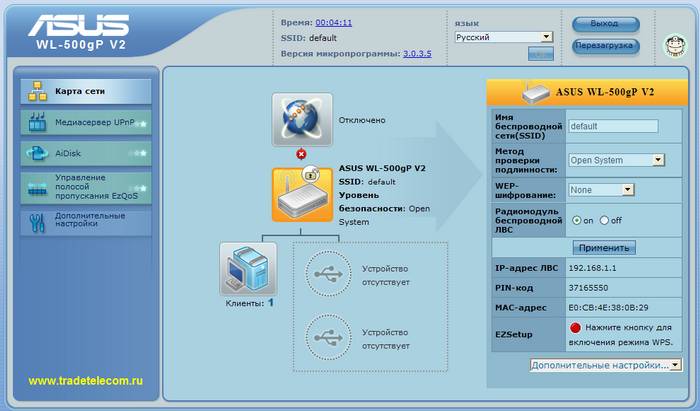The height and width of the screenshot is (411, 700).
Task: Expand the Дополнительные настройки dropdown at bottom
Action: 606,365
